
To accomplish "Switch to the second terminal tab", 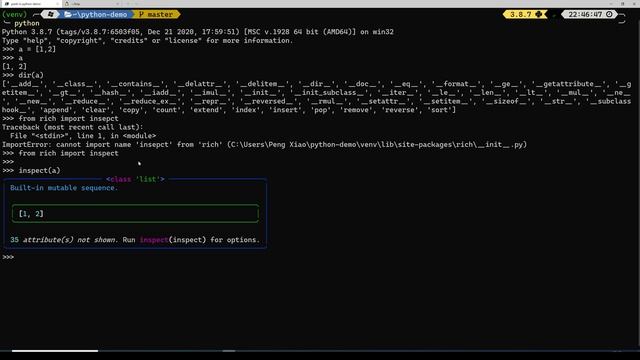I will click(92, 4).
